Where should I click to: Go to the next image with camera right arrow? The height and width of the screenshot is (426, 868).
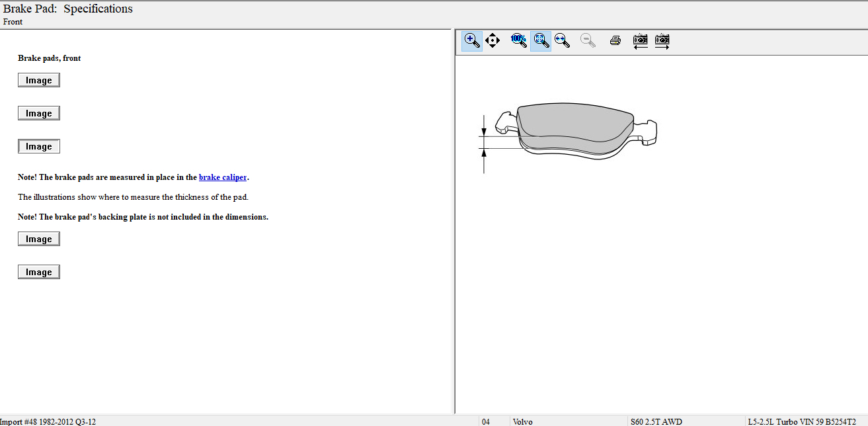click(662, 41)
